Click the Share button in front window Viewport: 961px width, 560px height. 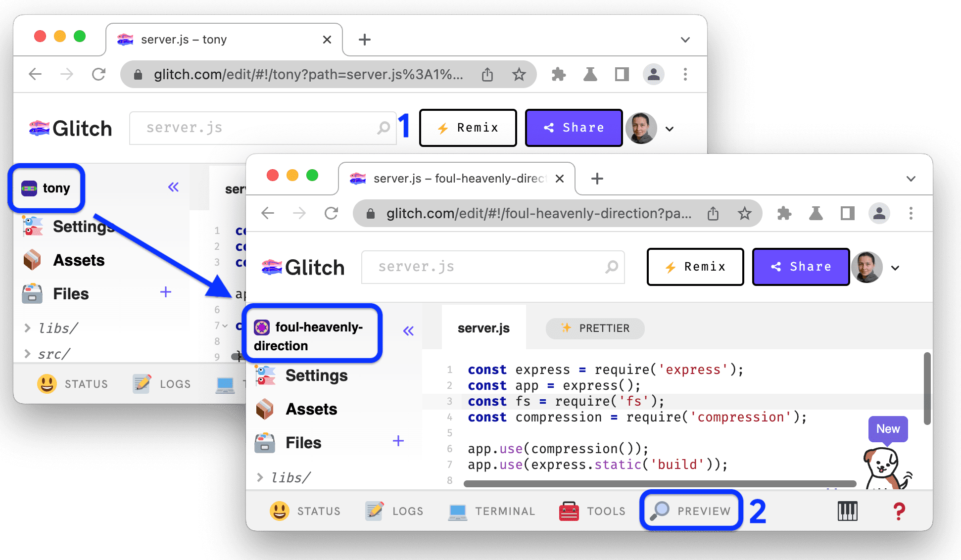800,267
